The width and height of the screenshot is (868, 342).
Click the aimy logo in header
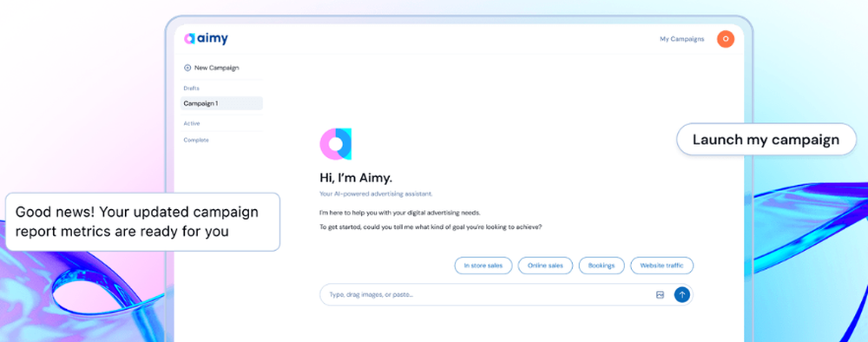pyautogui.click(x=206, y=39)
